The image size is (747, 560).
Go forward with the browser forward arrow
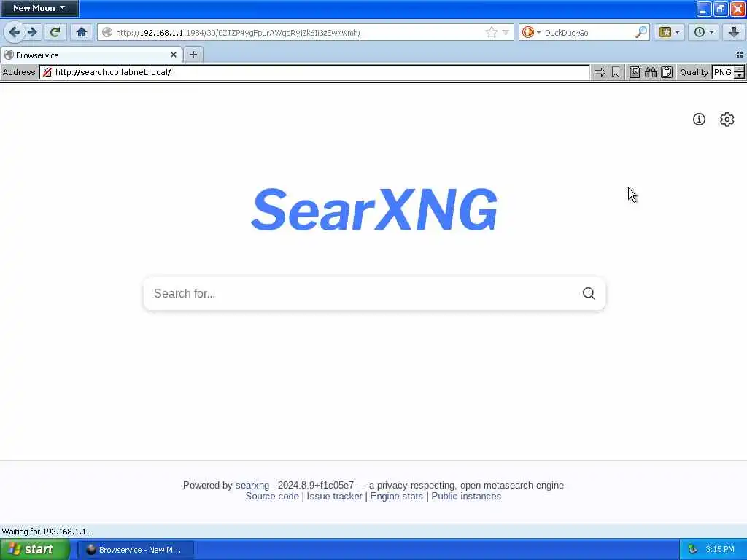click(32, 32)
